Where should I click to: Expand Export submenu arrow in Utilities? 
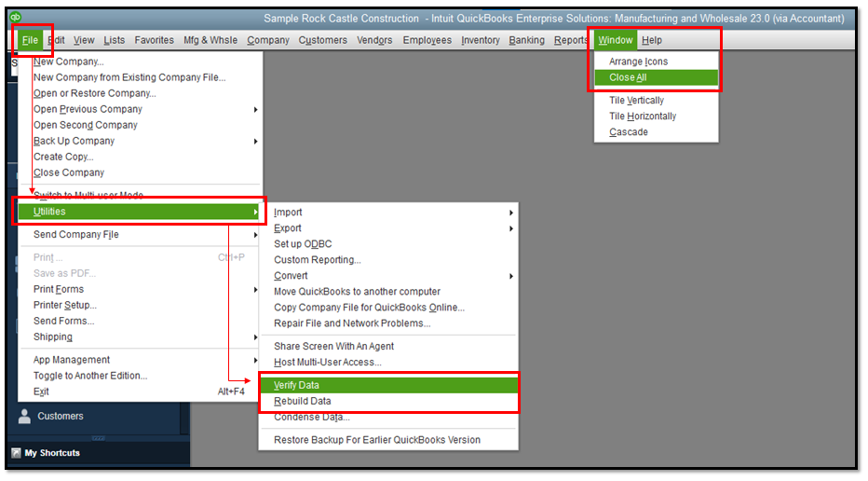511,229
